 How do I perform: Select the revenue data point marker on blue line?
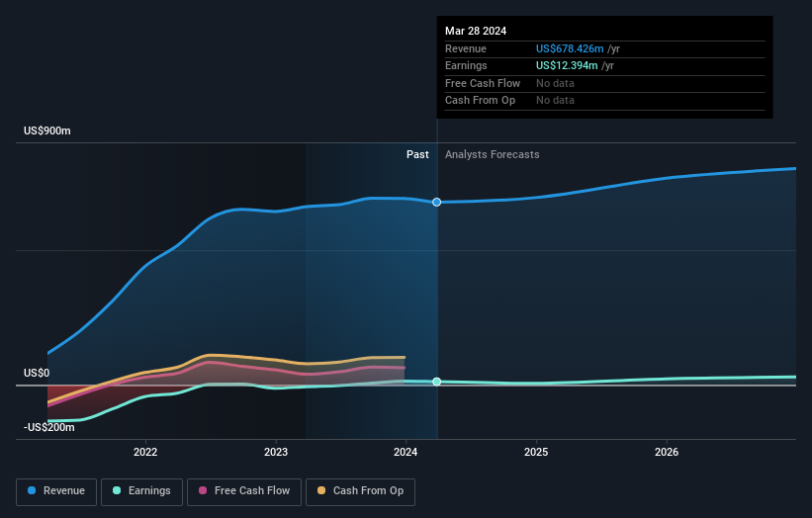(436, 202)
